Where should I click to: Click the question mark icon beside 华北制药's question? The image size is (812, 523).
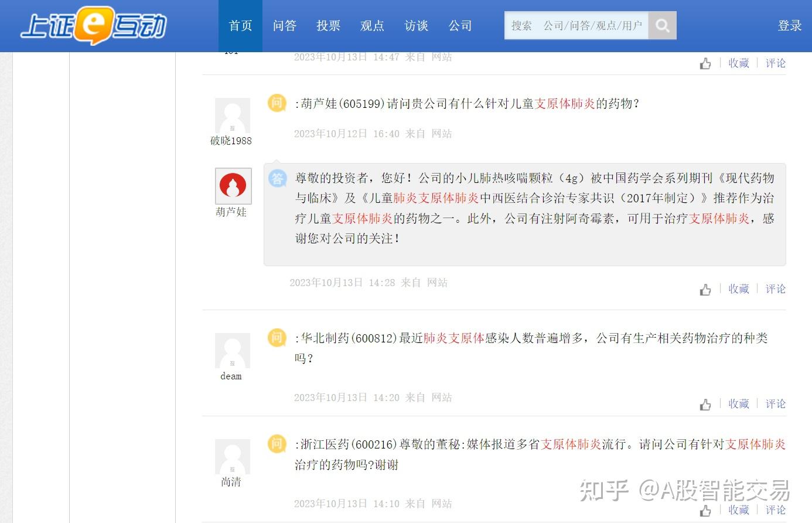[277, 338]
